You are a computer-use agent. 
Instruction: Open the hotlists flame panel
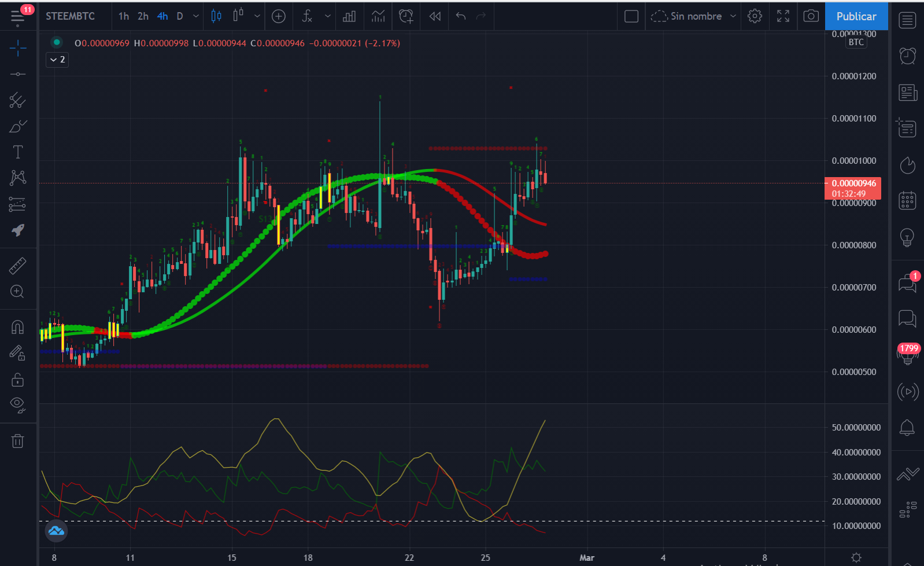pyautogui.click(x=907, y=165)
